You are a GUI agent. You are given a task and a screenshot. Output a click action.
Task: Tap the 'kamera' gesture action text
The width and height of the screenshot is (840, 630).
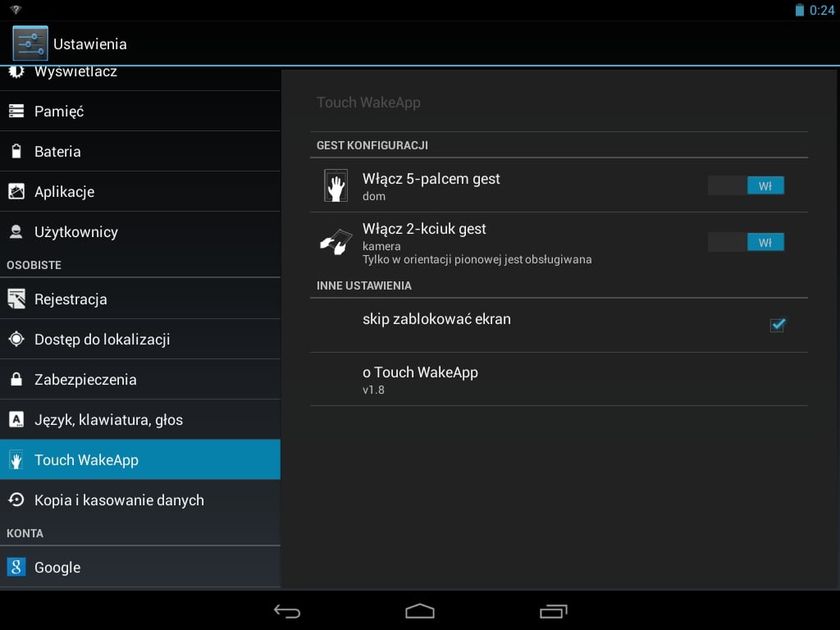pyautogui.click(x=381, y=246)
